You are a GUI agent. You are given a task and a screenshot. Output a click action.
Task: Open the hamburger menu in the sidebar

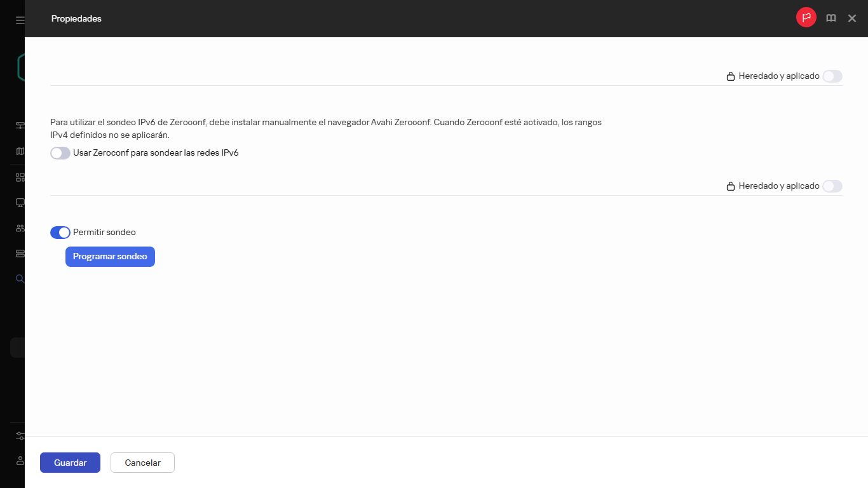(20, 20)
